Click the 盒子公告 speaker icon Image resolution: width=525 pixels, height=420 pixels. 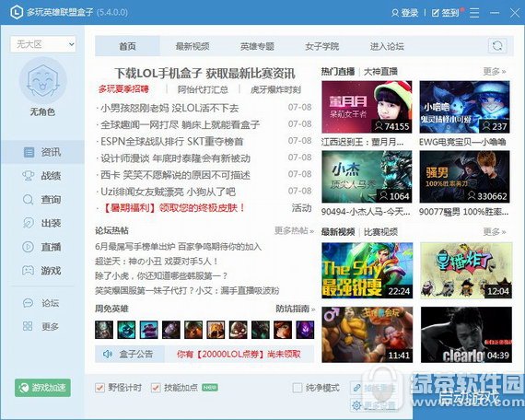(x=108, y=354)
